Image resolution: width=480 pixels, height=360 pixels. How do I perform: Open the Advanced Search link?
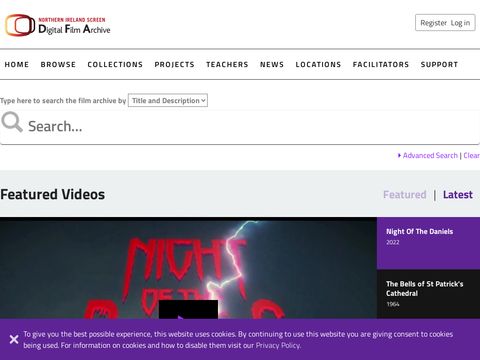click(430, 155)
